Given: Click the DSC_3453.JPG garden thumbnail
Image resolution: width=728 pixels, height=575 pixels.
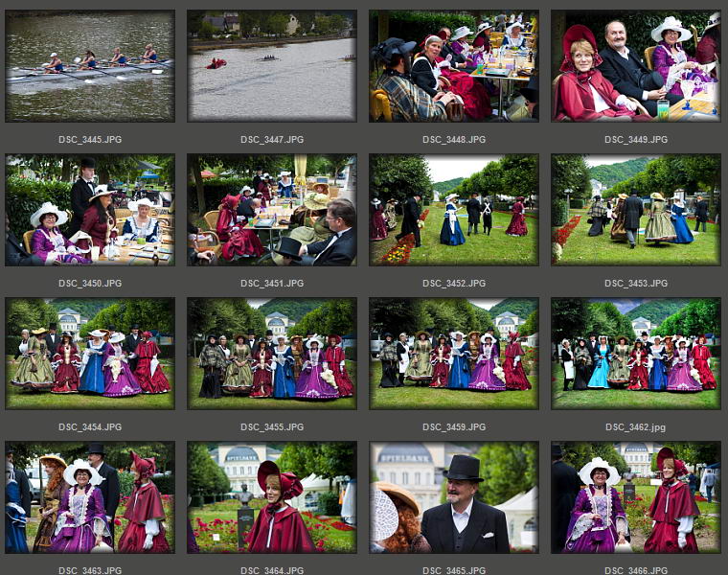Looking at the screenshot, I should pos(636,210).
